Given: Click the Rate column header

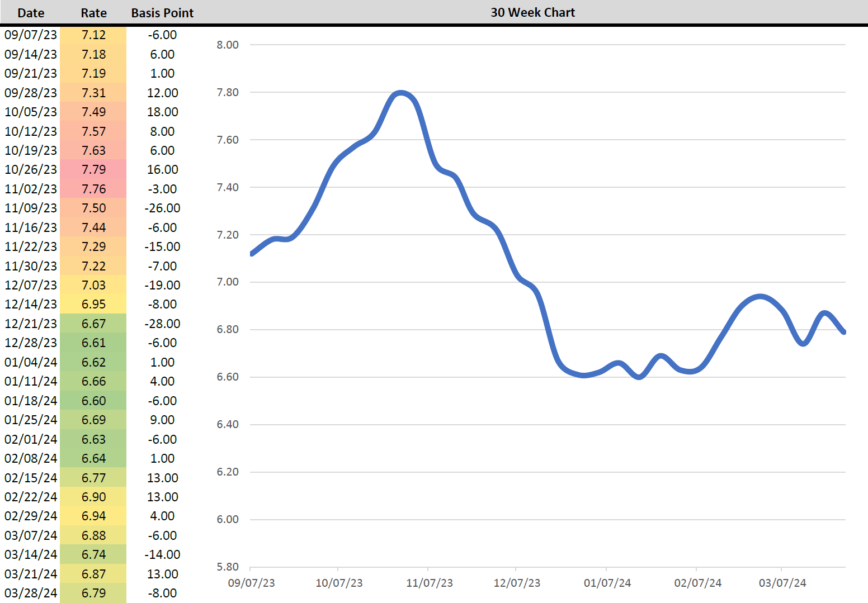Looking at the screenshot, I should click(93, 13).
